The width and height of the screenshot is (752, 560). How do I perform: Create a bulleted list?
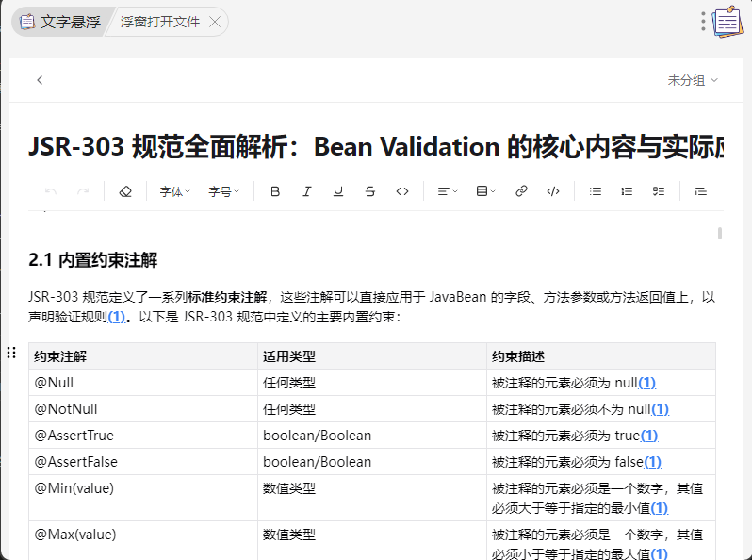(x=596, y=191)
